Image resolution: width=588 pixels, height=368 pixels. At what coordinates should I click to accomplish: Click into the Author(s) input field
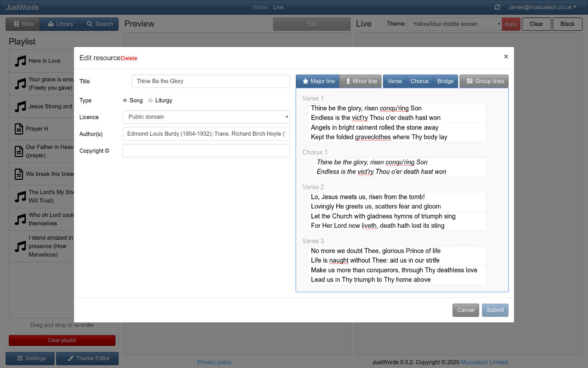point(206,134)
